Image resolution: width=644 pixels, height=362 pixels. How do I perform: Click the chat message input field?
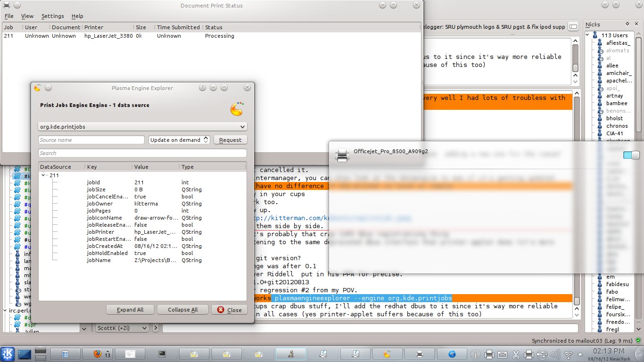[371, 328]
